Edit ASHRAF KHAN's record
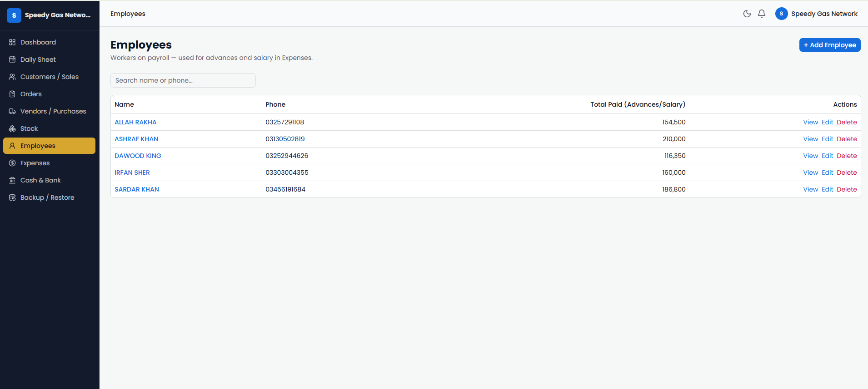 tap(827, 139)
